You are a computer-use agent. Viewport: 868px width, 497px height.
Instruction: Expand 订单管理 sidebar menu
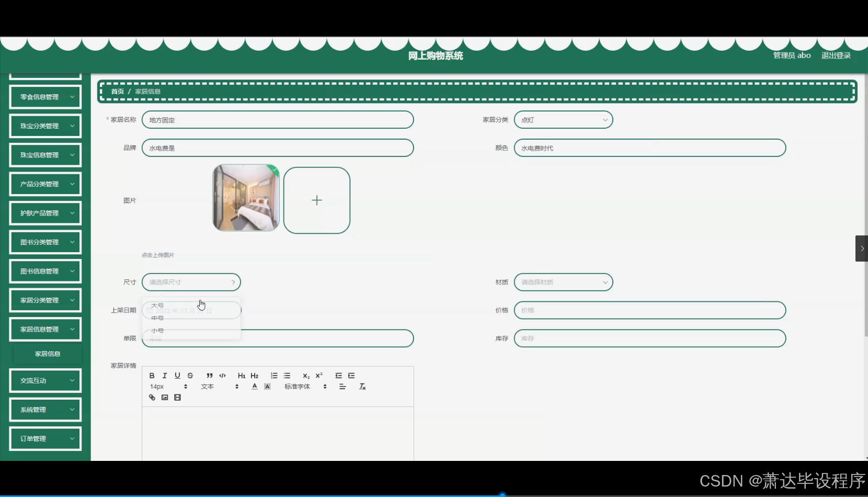(45, 438)
